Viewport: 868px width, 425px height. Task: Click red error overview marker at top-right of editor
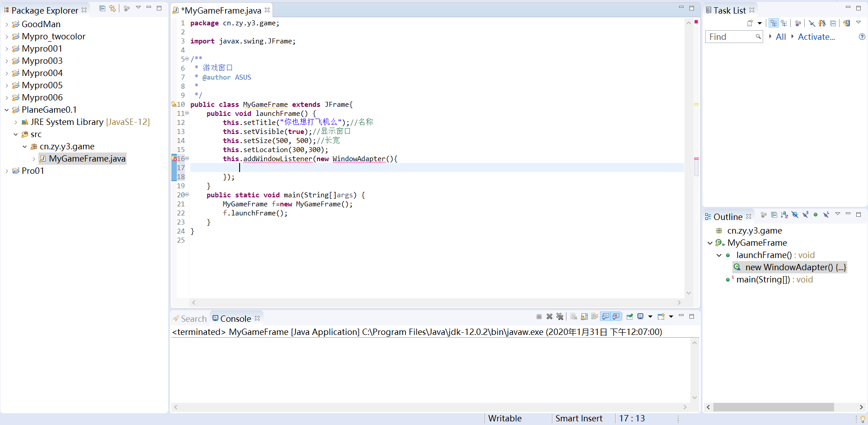click(696, 22)
